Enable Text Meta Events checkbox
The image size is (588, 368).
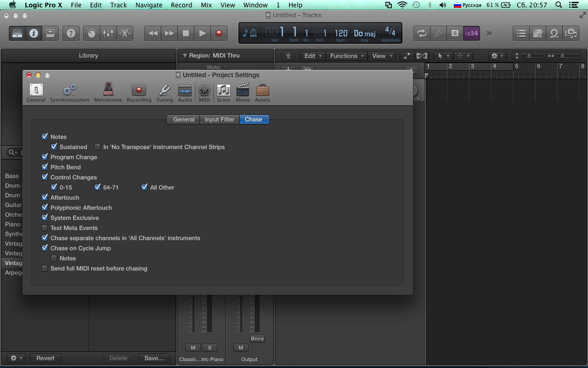coord(45,228)
